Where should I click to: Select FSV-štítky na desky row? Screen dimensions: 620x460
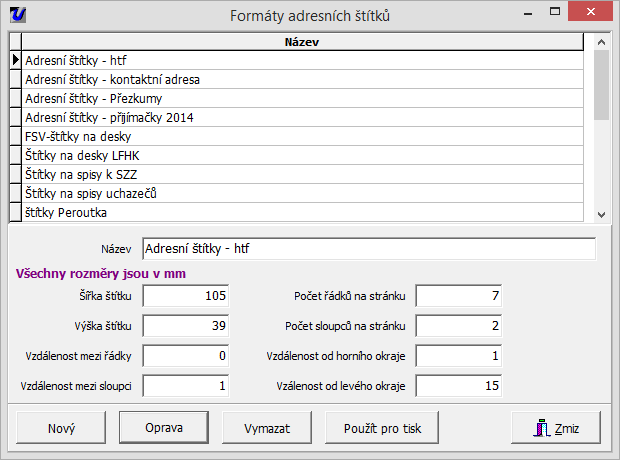(x=300, y=136)
